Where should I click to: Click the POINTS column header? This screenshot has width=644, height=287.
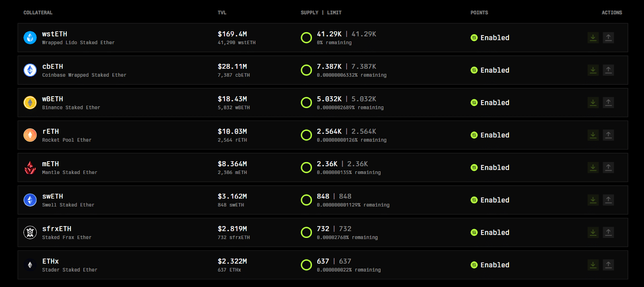479,13
